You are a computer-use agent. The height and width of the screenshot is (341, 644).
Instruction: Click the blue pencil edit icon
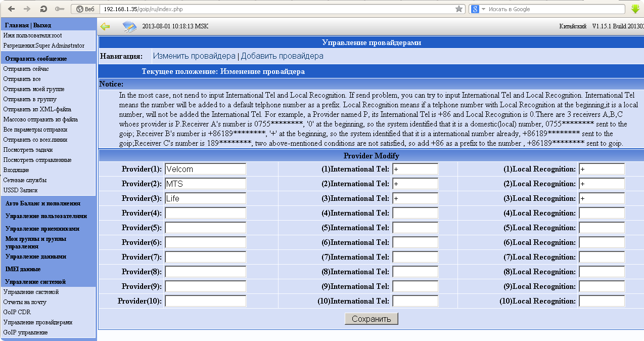(130, 26)
